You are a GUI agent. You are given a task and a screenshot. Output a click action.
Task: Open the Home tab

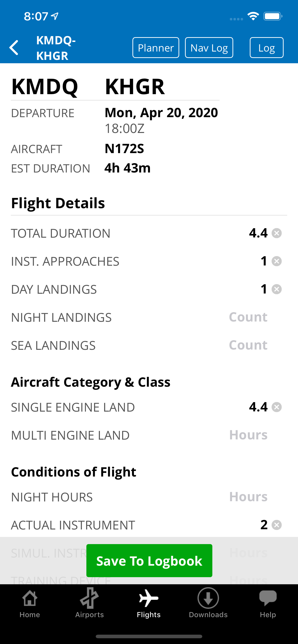coord(30,603)
